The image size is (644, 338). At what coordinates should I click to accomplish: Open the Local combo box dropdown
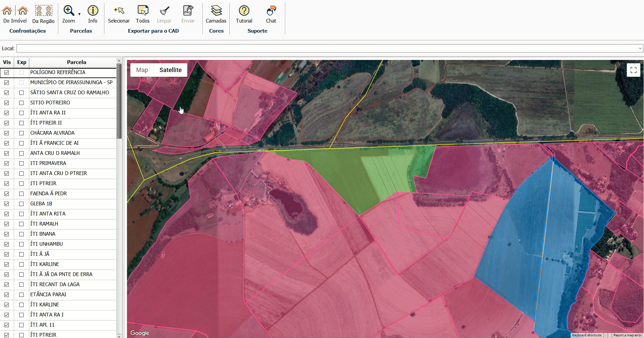click(640, 48)
